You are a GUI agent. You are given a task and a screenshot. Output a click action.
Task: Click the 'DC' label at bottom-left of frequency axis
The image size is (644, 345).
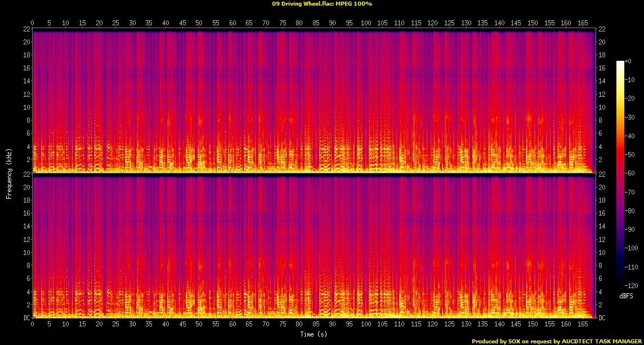(x=25, y=318)
